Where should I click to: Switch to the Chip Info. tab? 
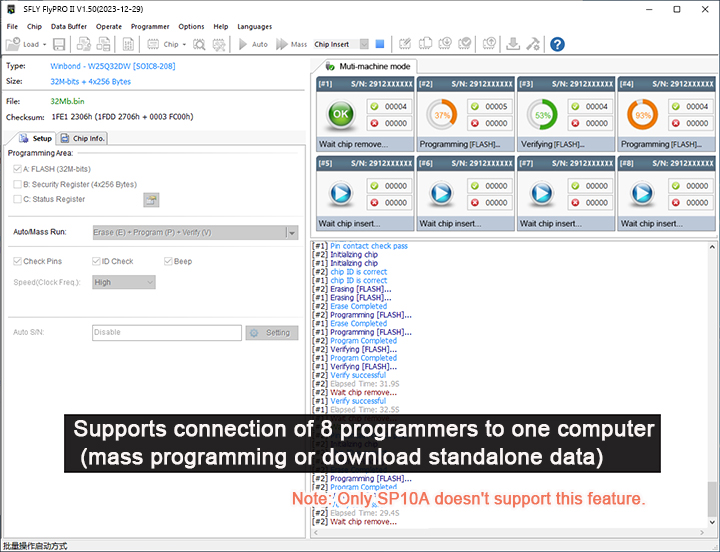(x=82, y=139)
